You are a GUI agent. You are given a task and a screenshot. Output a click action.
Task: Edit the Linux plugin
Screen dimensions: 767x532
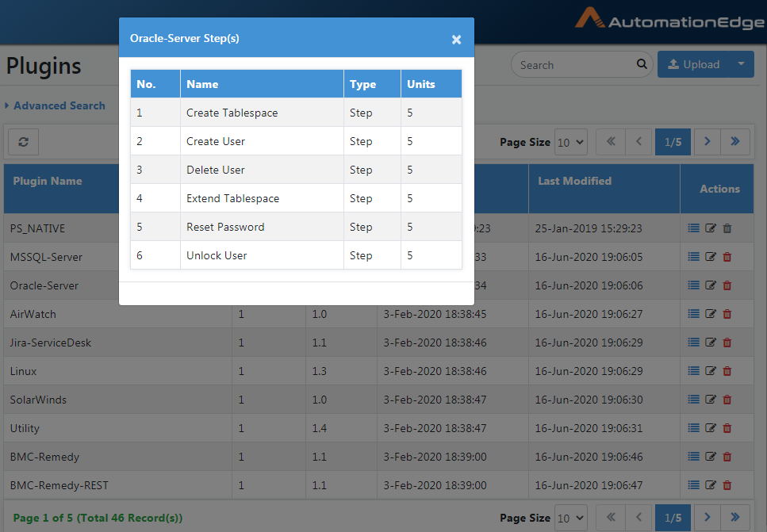(x=710, y=370)
